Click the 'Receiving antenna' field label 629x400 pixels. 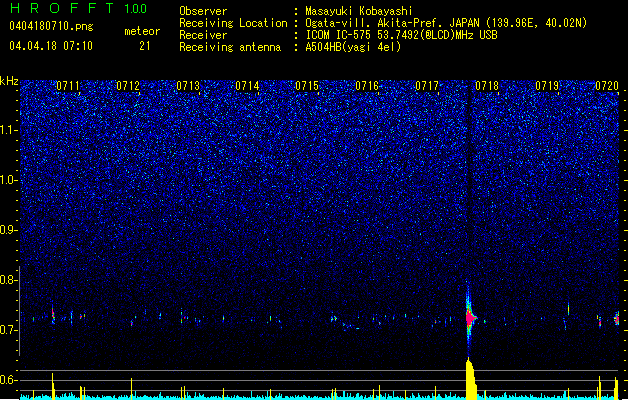(x=230, y=47)
